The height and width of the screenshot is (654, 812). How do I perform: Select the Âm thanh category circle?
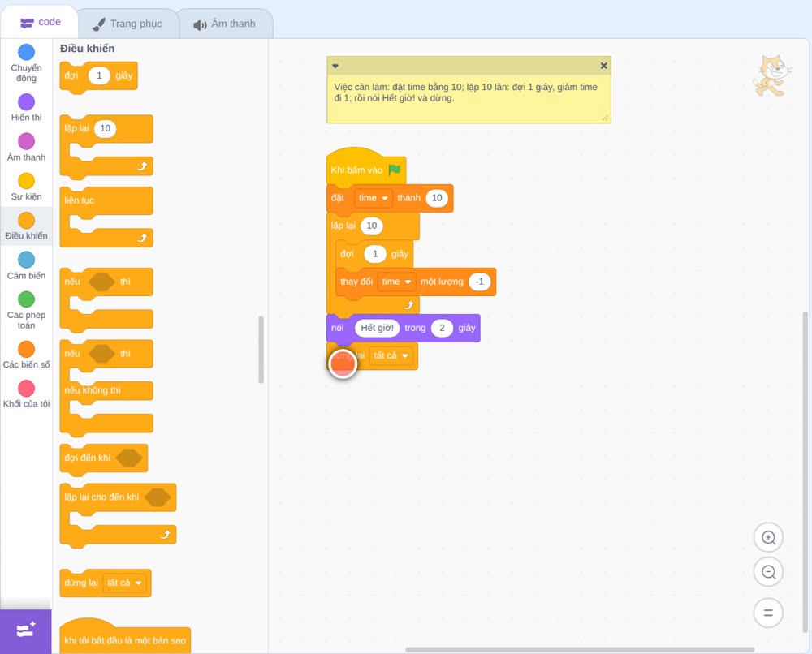[x=27, y=141]
